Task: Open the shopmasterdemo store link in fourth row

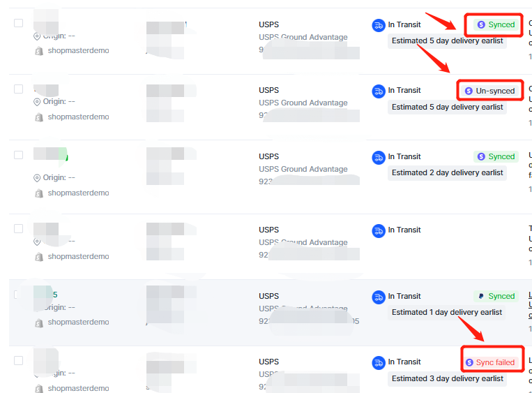Action: 78,256
